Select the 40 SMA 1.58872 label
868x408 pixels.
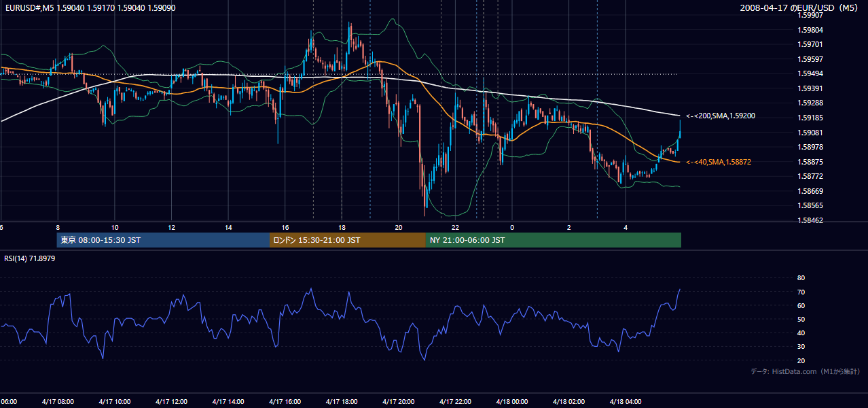tap(719, 162)
